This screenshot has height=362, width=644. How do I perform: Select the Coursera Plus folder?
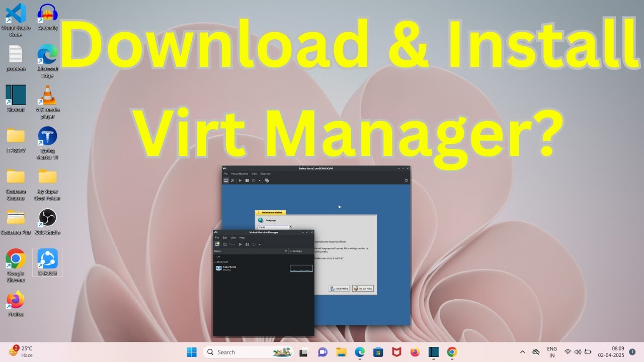pyautogui.click(x=16, y=221)
